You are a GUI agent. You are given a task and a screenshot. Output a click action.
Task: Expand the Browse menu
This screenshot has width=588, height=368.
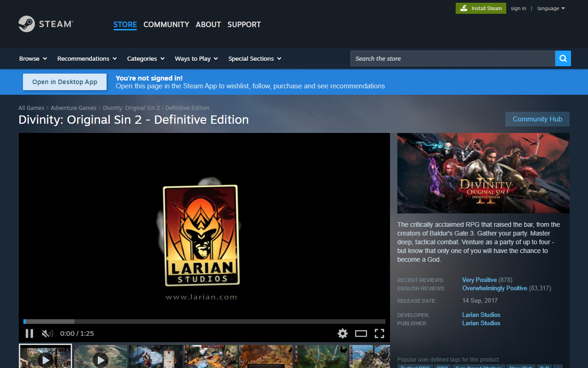pyautogui.click(x=33, y=58)
